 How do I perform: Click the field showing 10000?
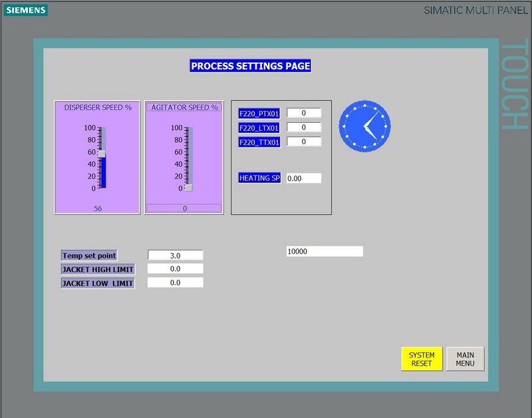[324, 251]
